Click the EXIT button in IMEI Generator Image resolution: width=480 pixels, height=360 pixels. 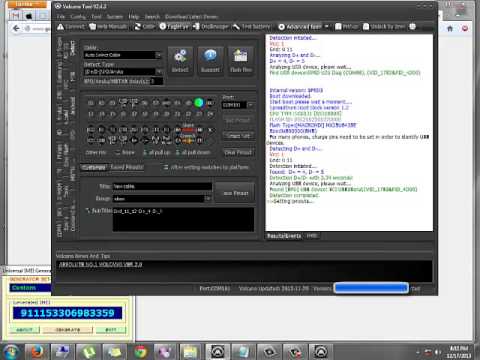pyautogui.click(x=111, y=330)
